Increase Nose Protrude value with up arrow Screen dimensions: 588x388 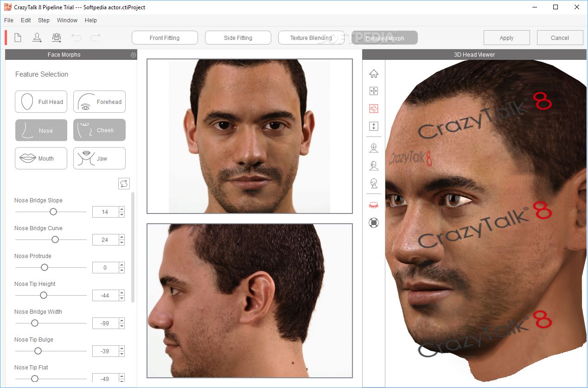pos(121,265)
